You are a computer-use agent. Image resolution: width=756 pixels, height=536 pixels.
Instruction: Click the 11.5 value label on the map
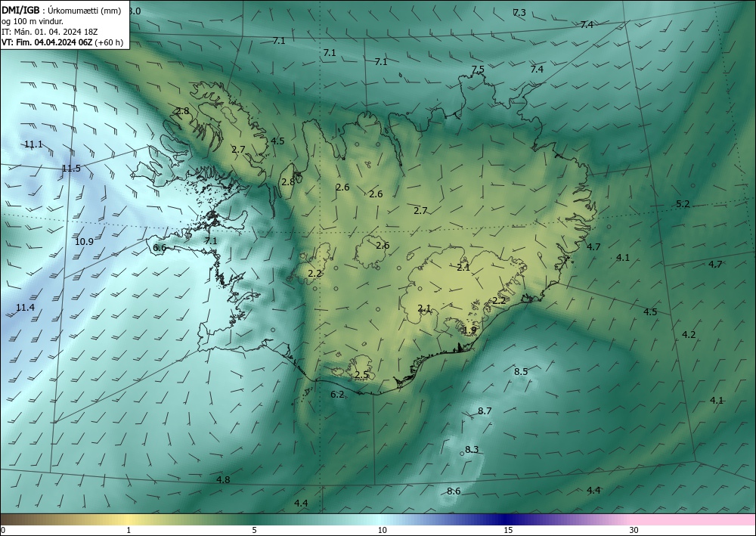(x=71, y=169)
